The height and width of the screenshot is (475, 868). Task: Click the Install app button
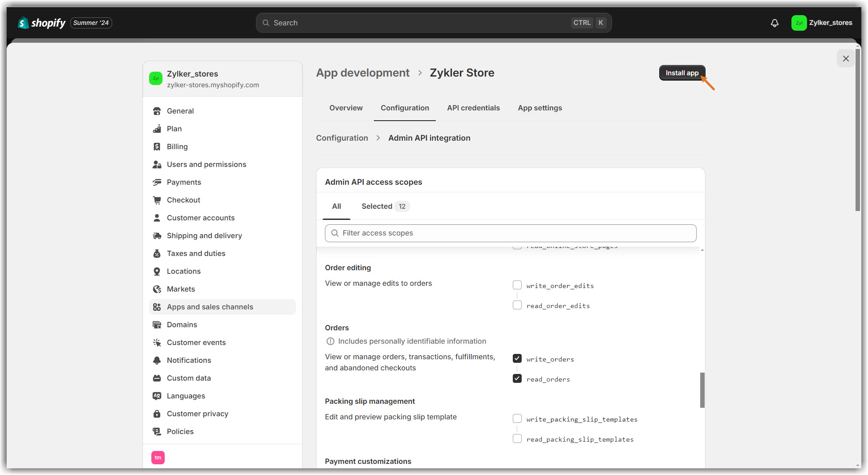pyautogui.click(x=681, y=73)
